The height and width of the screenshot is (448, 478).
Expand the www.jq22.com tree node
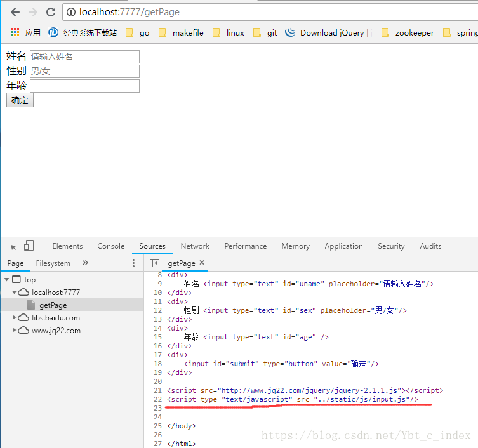14,330
